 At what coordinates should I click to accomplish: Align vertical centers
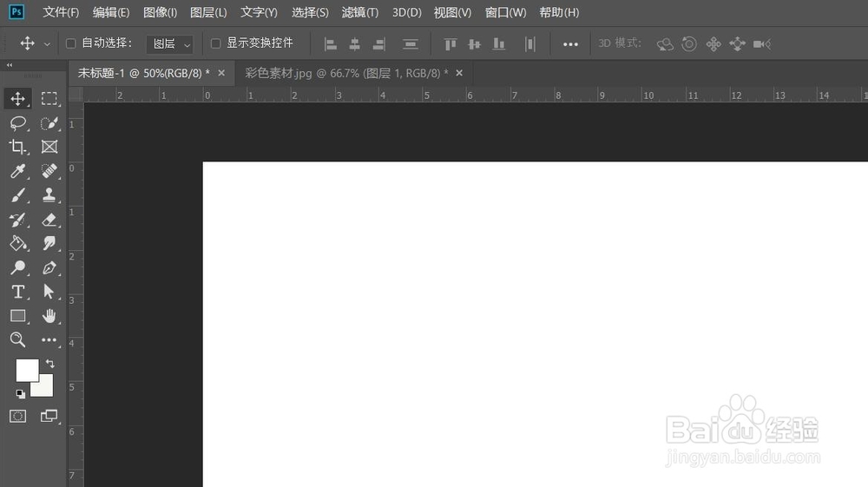pos(475,43)
